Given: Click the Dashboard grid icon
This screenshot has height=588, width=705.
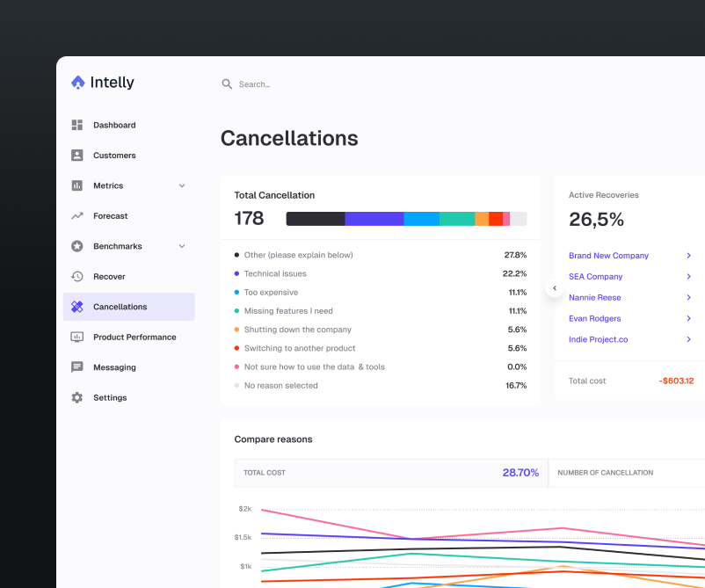Looking at the screenshot, I should pyautogui.click(x=77, y=125).
